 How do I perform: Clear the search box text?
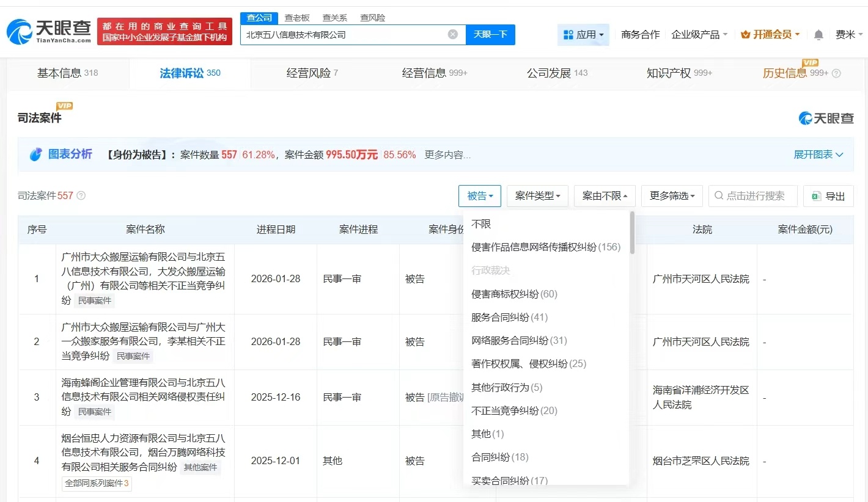pos(452,35)
